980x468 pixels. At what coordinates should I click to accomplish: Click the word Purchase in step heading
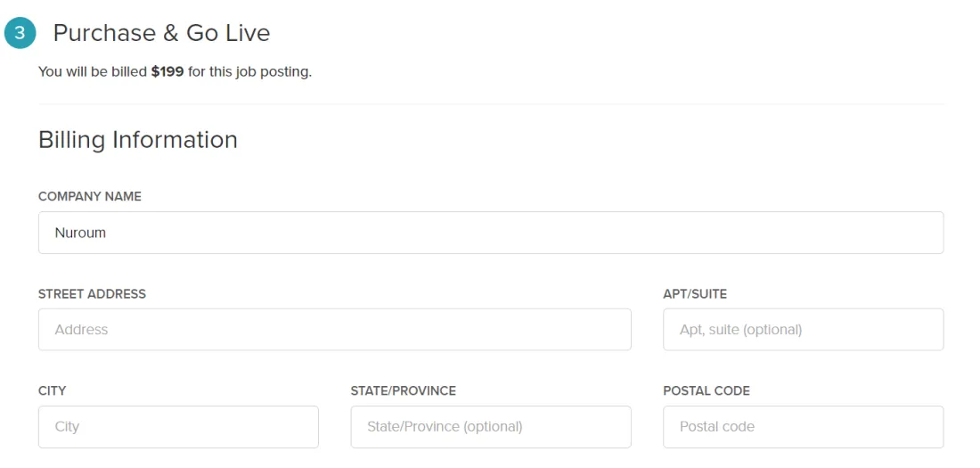click(104, 33)
